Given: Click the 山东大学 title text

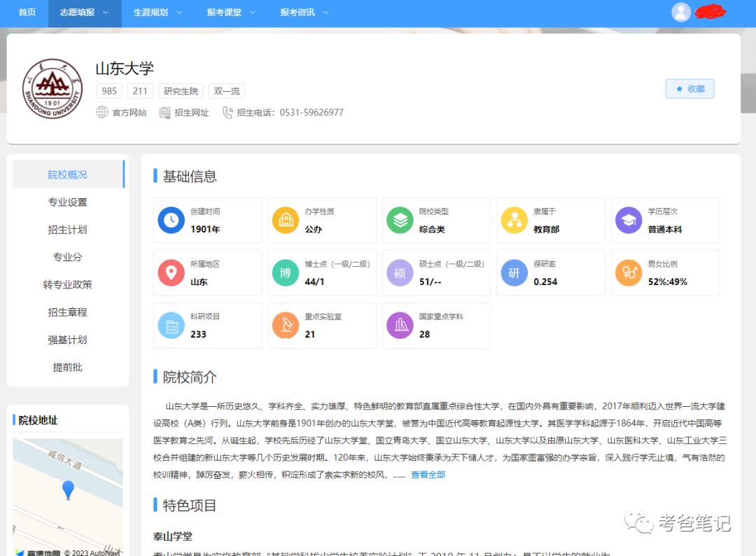Looking at the screenshot, I should tap(125, 68).
